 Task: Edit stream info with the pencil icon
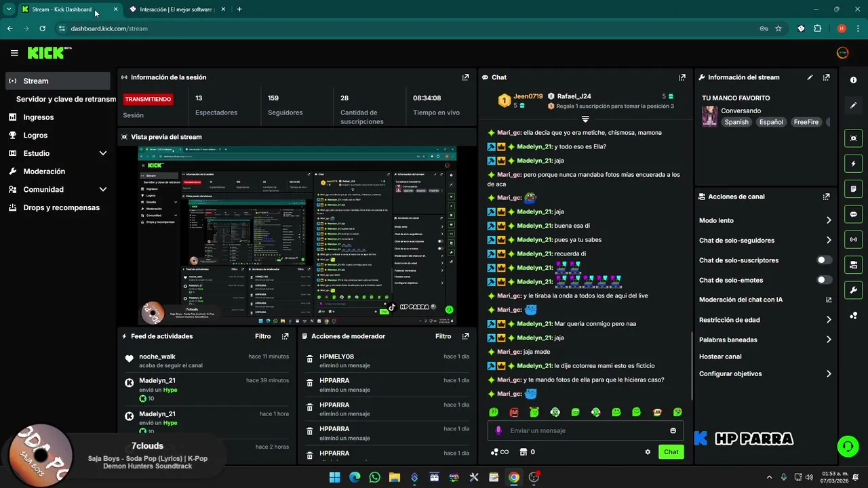click(x=810, y=77)
